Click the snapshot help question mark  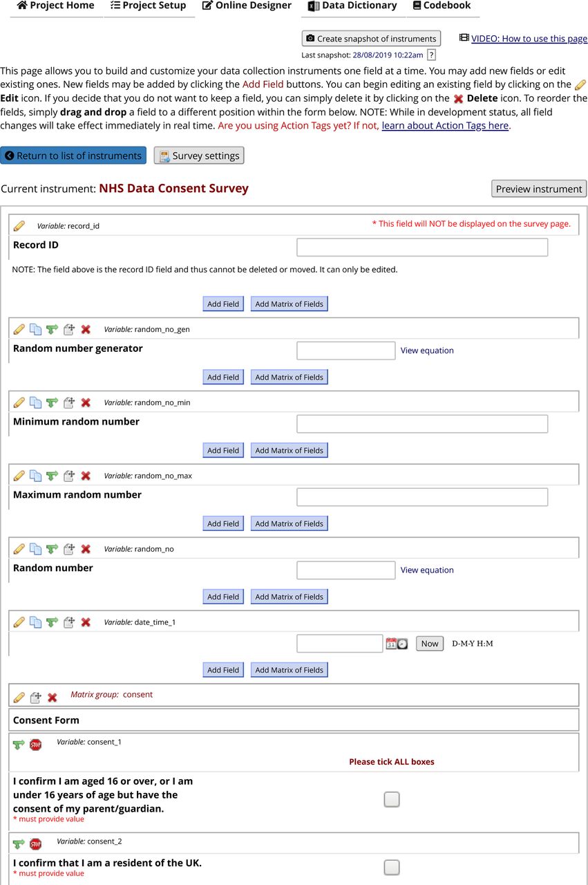pos(432,55)
